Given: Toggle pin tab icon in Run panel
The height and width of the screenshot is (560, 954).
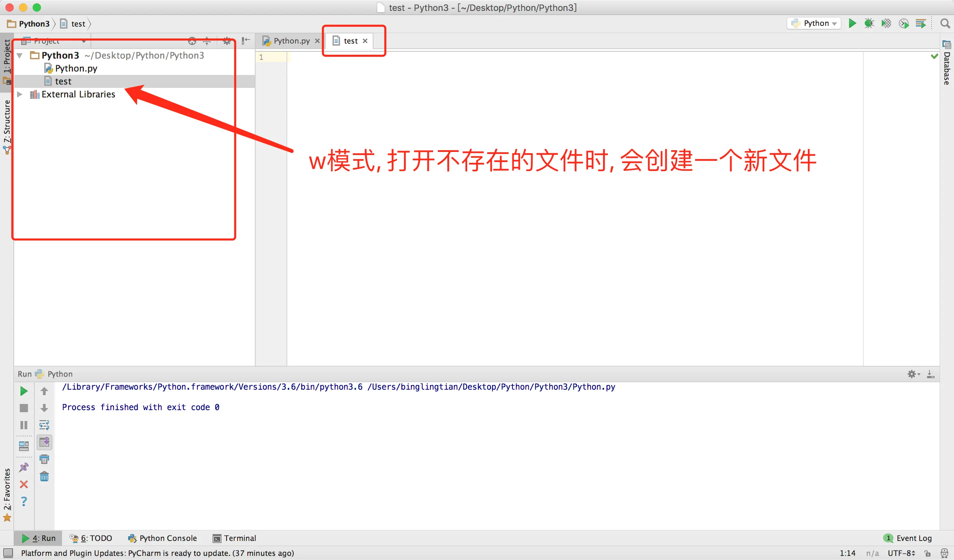Looking at the screenshot, I should pyautogui.click(x=24, y=468).
